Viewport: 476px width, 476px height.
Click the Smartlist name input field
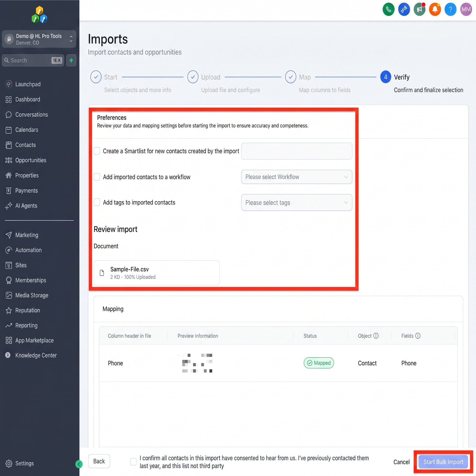pyautogui.click(x=297, y=151)
